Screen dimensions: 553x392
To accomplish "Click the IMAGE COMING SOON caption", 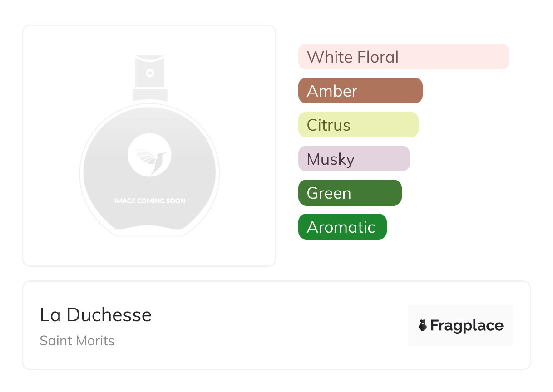I will pos(150,201).
